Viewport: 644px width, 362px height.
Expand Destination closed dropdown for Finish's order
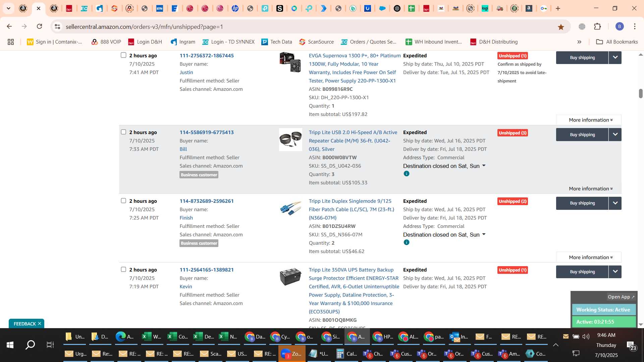click(484, 235)
